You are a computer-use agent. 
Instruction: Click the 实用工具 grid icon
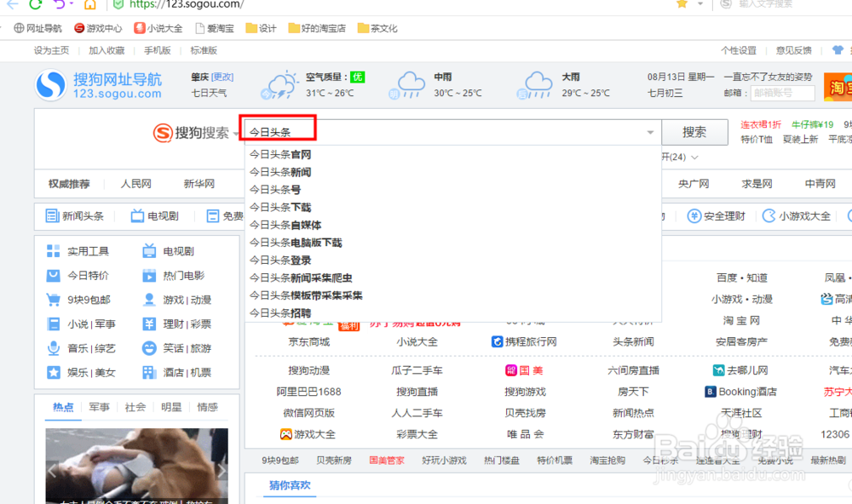[x=53, y=251]
